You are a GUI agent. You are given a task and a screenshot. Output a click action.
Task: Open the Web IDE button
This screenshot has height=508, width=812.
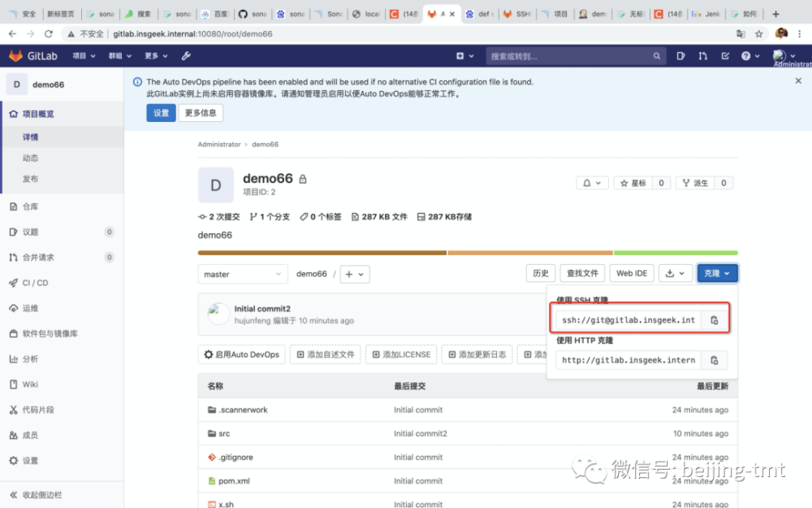point(632,273)
